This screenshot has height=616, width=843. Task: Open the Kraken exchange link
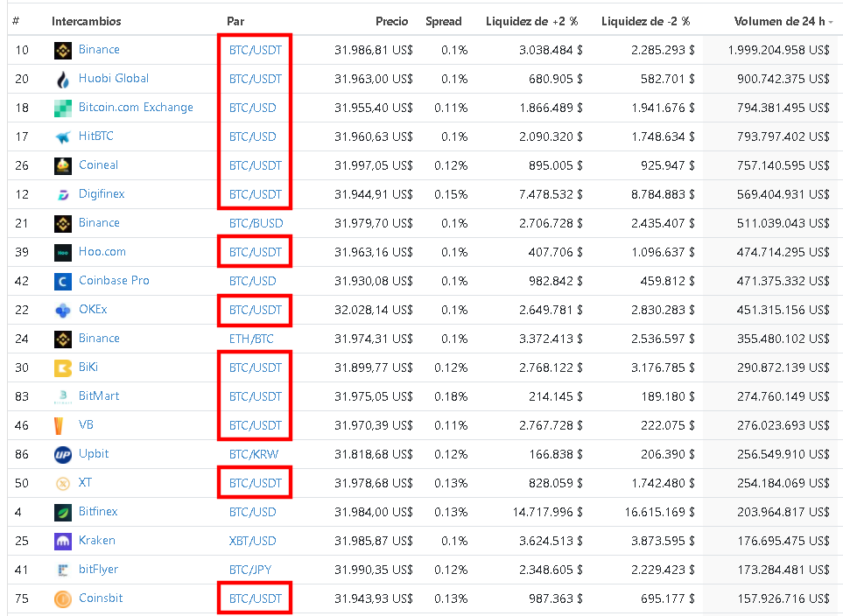click(97, 540)
